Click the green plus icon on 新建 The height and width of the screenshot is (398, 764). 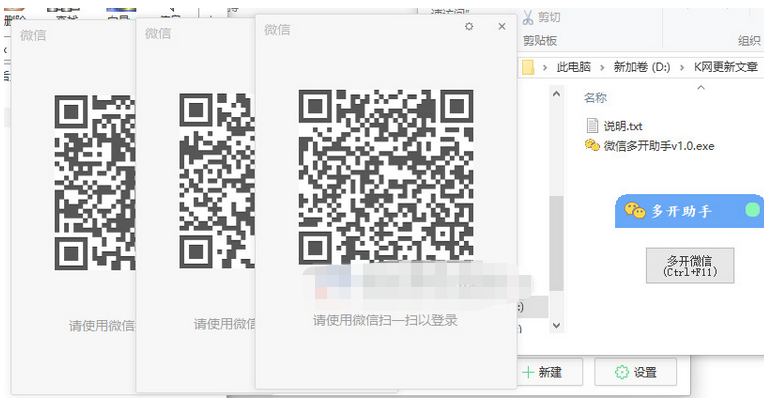coord(528,373)
